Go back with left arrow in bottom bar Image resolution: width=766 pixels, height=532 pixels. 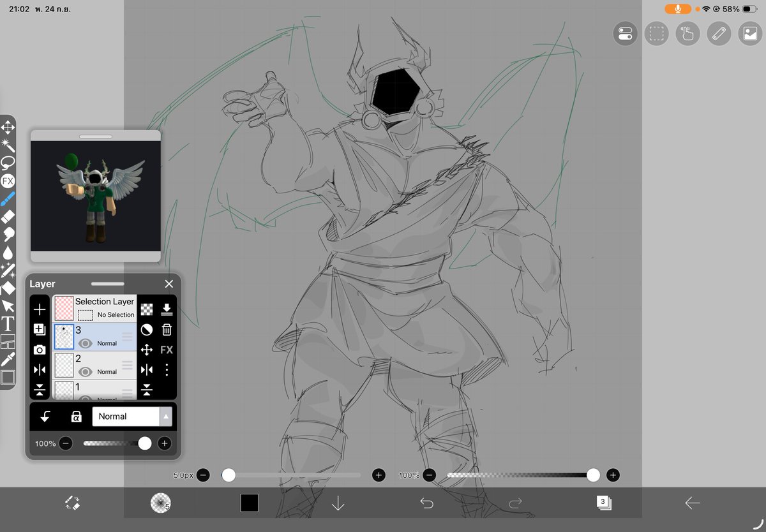[693, 503]
